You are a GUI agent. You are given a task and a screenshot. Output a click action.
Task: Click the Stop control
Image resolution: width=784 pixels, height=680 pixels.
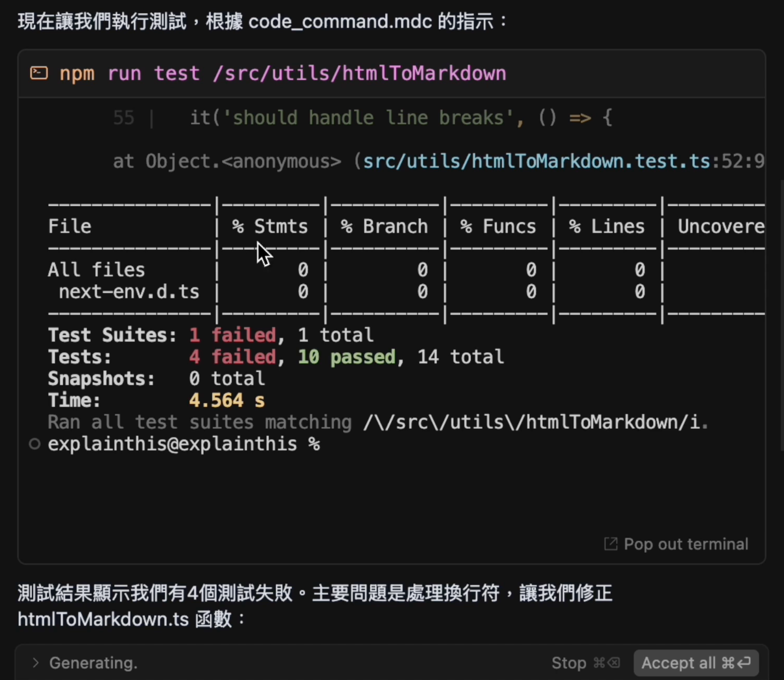[x=568, y=662]
